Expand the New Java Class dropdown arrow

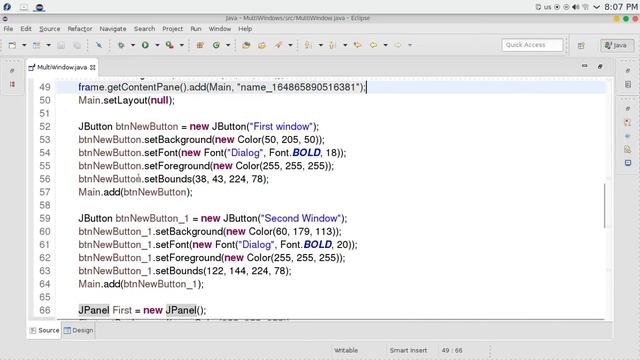(x=228, y=45)
